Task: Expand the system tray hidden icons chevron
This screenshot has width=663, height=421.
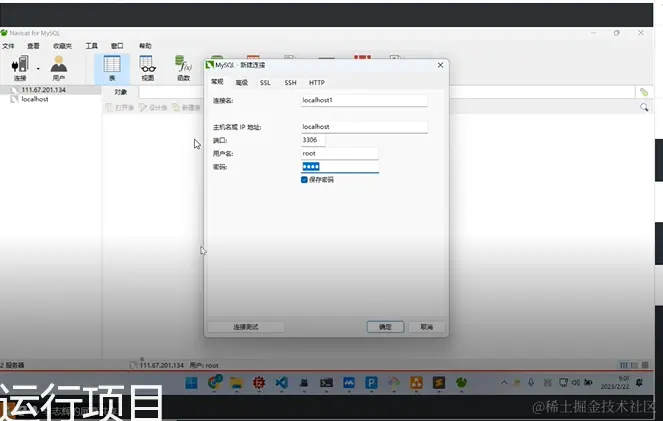Action: pos(504,383)
